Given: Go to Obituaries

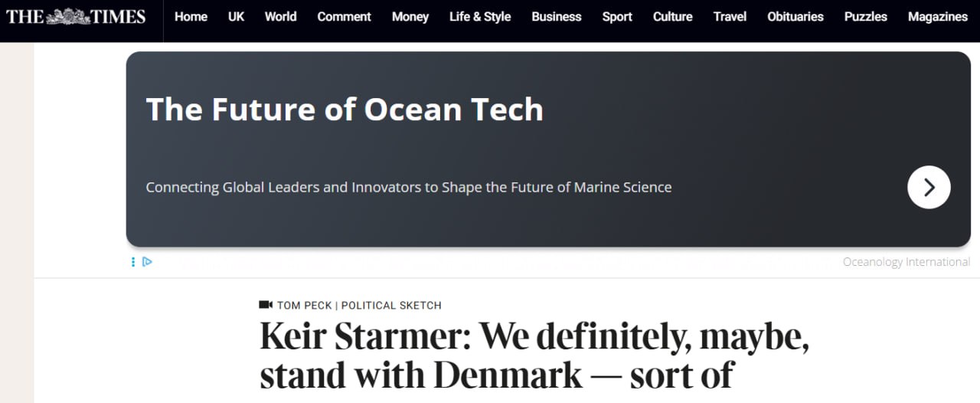Looking at the screenshot, I should [795, 17].
